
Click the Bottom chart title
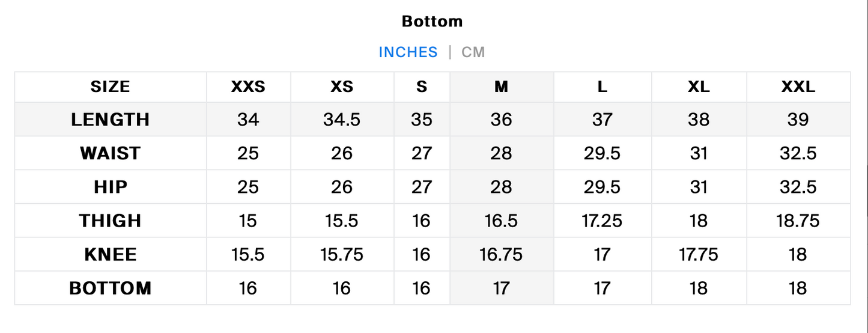click(432, 21)
